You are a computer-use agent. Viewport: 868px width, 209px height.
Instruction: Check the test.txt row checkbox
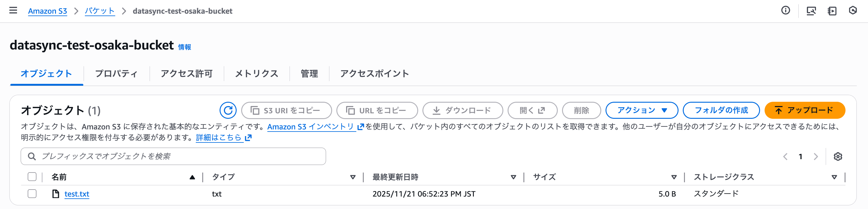(x=32, y=194)
